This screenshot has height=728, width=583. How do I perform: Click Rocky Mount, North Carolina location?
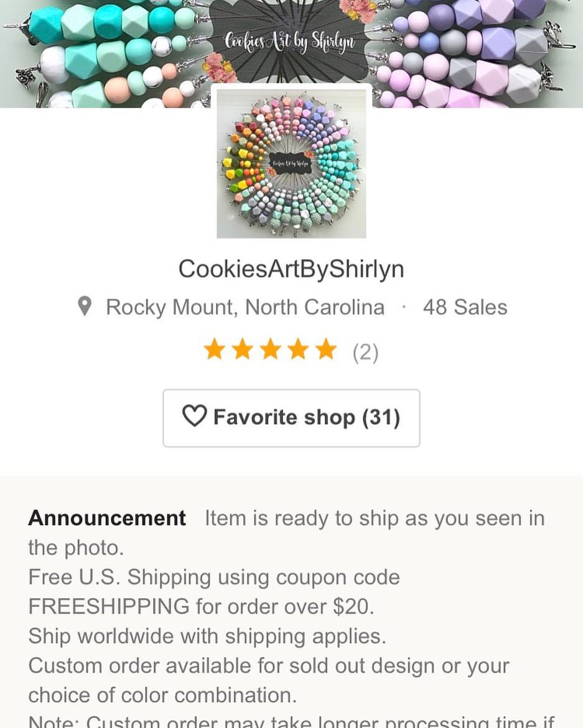tap(245, 307)
